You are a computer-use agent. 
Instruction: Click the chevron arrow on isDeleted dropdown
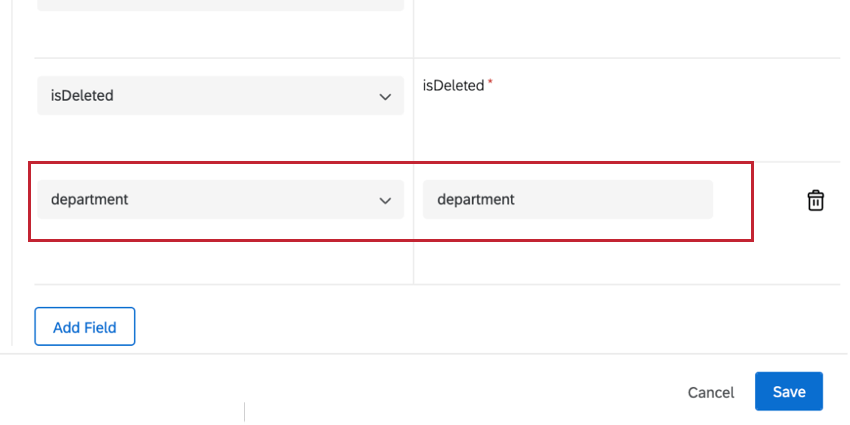385,97
